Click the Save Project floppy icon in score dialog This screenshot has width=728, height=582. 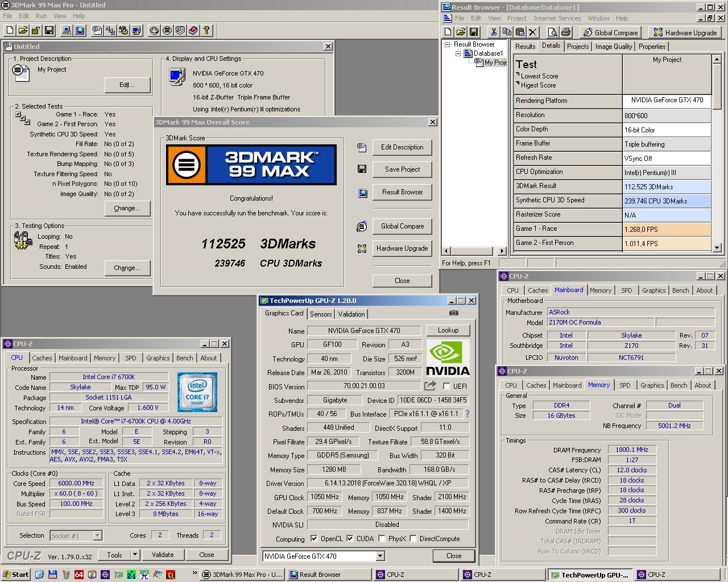point(362,169)
